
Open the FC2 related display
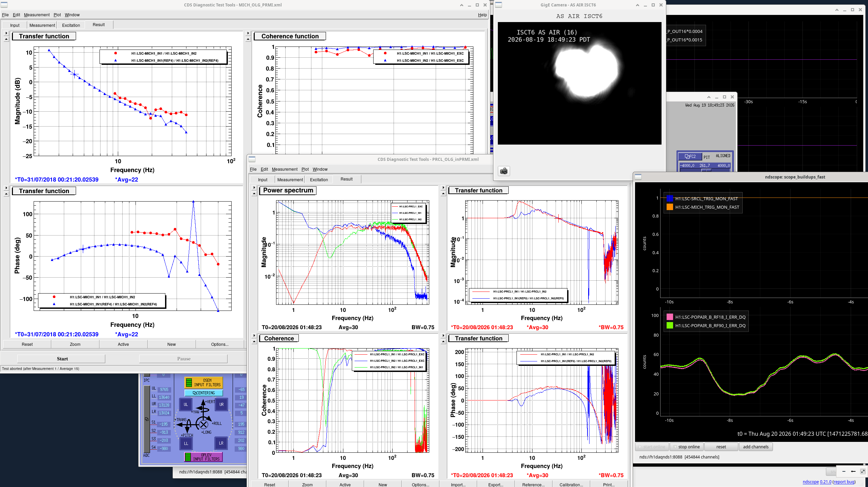[690, 156]
